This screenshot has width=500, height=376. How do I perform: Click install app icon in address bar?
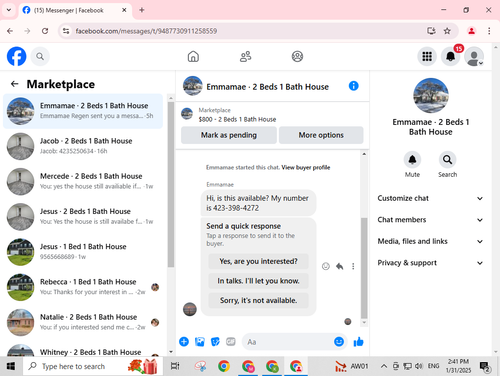point(431,31)
